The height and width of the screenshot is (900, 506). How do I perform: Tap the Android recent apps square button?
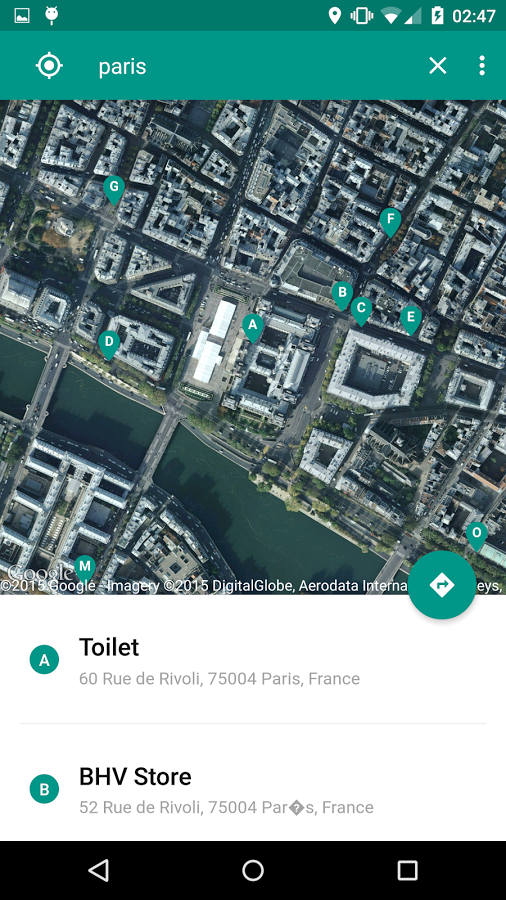click(407, 870)
